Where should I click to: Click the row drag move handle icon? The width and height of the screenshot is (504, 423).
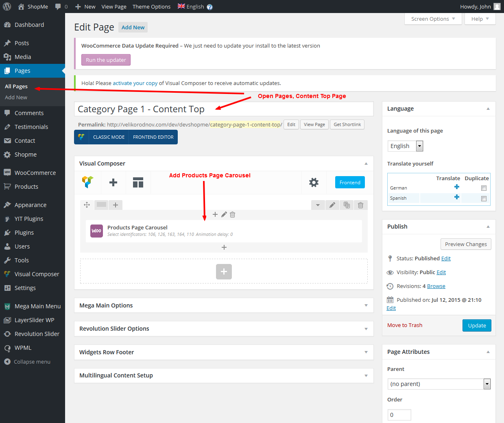(87, 205)
